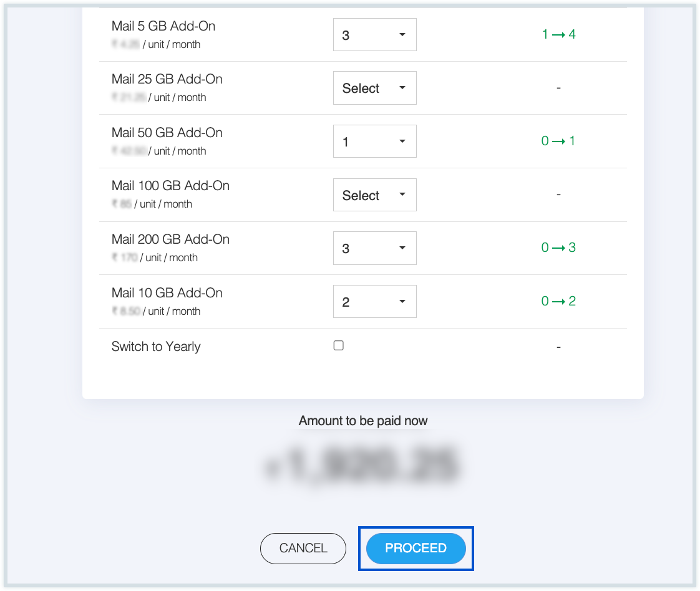Click the Switch to Yearly label text
Screen dimensions: 700x591
pyautogui.click(x=156, y=347)
